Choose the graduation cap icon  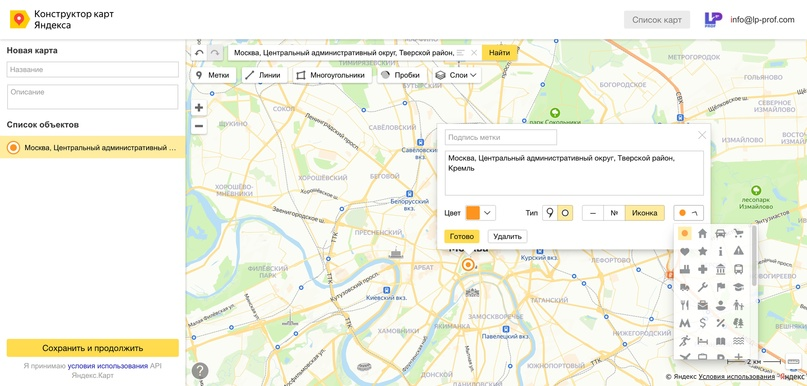coord(739,287)
